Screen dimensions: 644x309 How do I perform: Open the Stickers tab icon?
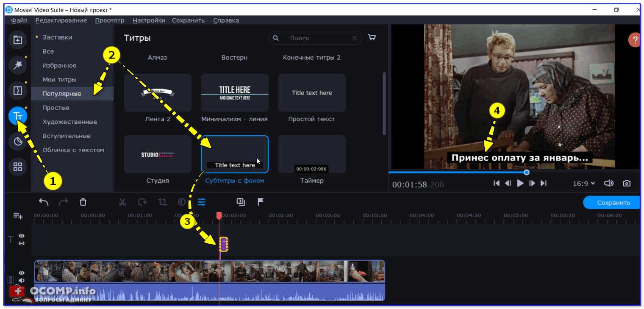point(18,141)
